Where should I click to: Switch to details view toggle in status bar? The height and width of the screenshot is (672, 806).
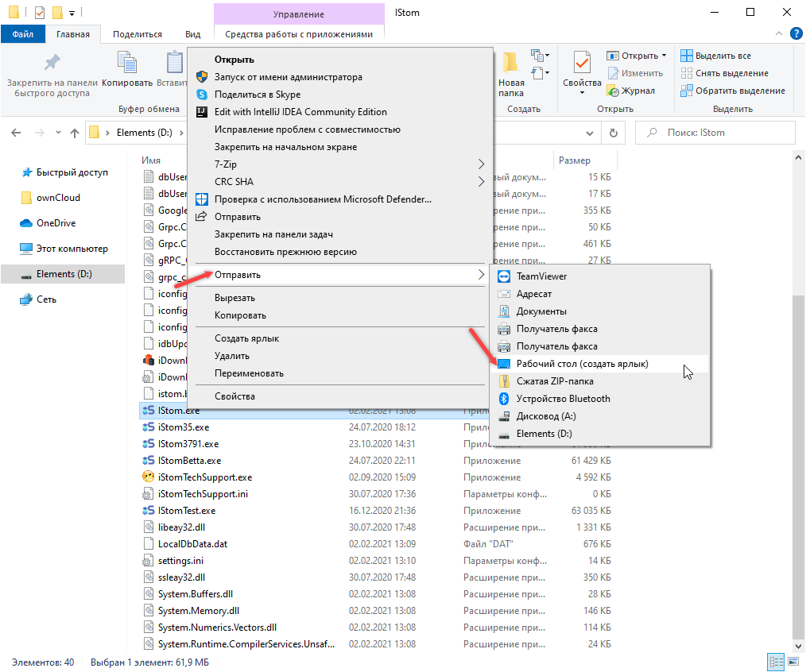pyautogui.click(x=775, y=662)
